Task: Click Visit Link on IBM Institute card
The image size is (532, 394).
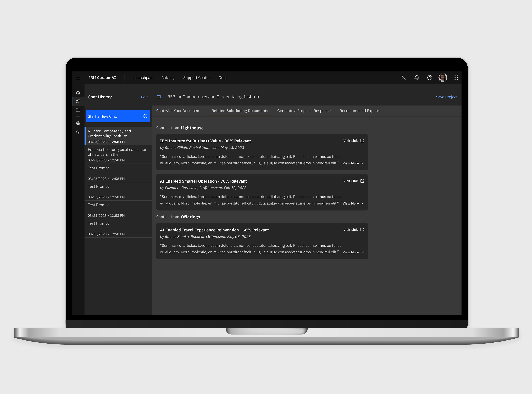Action: [350, 141]
